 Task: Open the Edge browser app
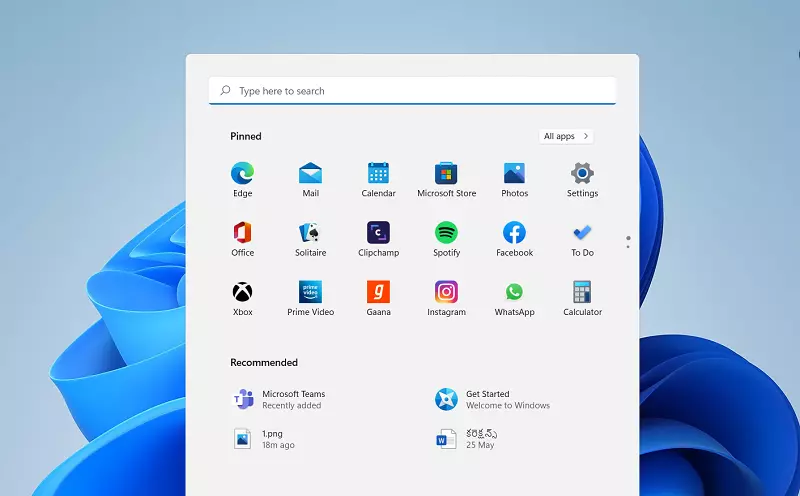click(x=242, y=174)
